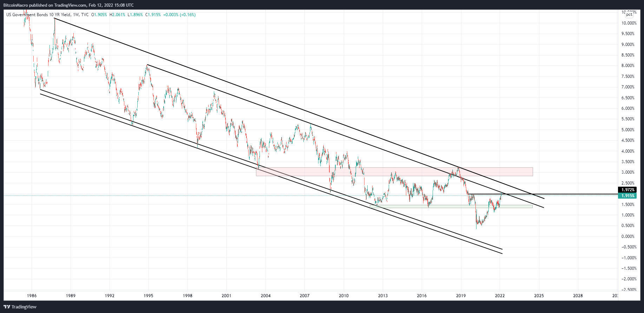Click the TradingView logo in the footer
This screenshot has width=644, height=313.
pyautogui.click(x=20, y=307)
